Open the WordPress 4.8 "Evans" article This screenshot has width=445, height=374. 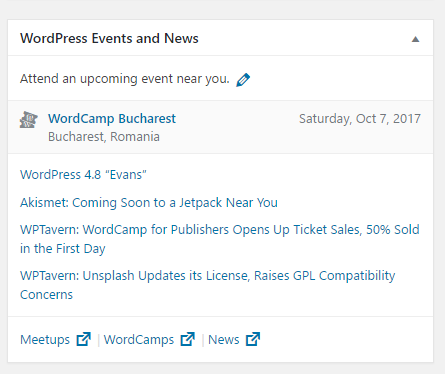point(83,175)
